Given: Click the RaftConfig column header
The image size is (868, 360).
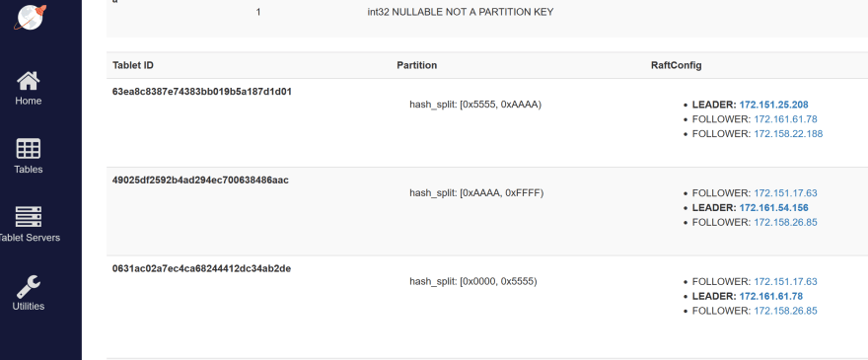Looking at the screenshot, I should (x=676, y=65).
